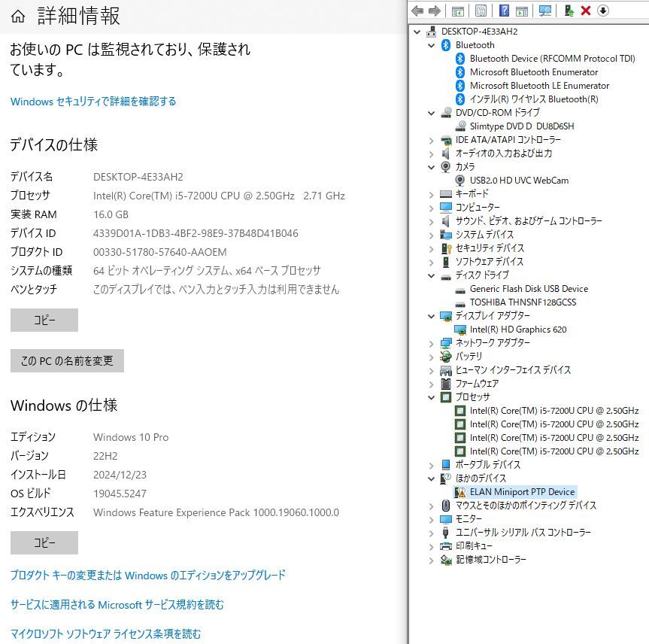Click the プロセッサ chip category icon
The height and width of the screenshot is (644, 649).
coord(446,397)
